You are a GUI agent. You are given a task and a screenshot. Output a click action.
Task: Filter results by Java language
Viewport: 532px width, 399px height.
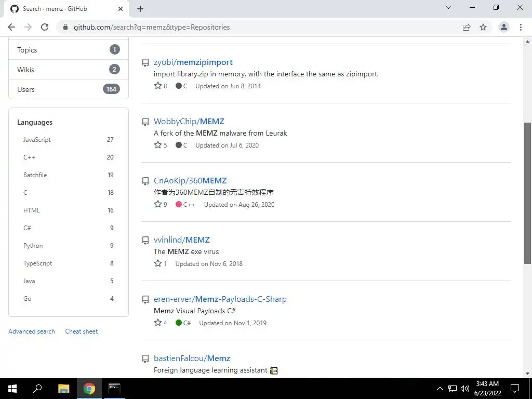click(x=69, y=281)
